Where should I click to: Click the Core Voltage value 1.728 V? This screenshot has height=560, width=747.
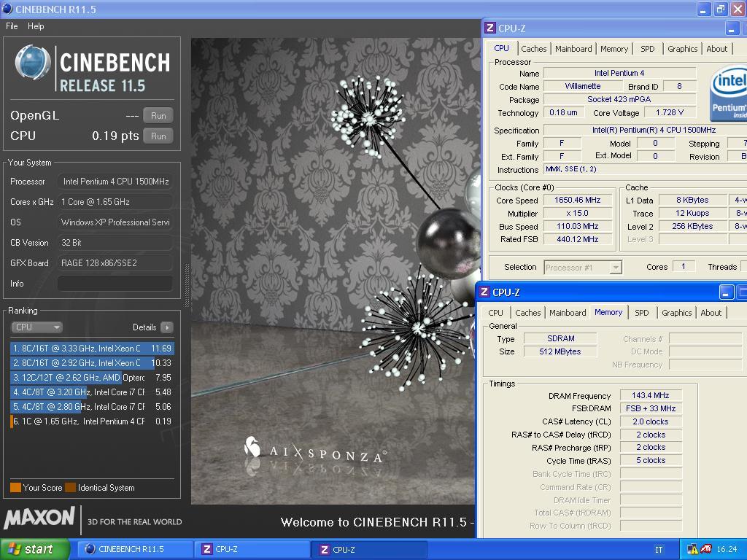pos(670,112)
